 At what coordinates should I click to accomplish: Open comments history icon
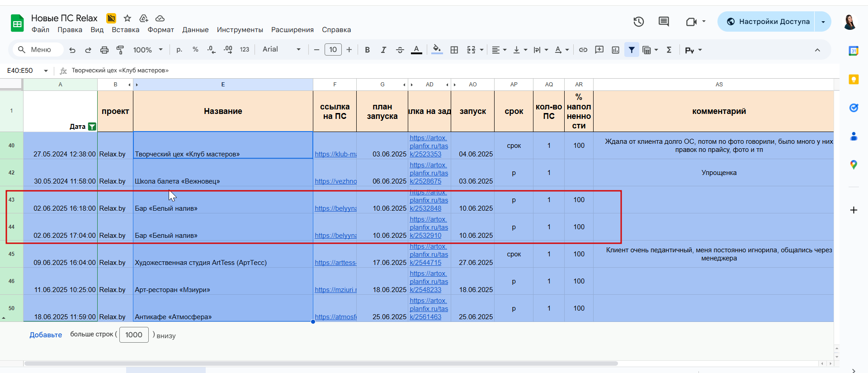point(664,22)
